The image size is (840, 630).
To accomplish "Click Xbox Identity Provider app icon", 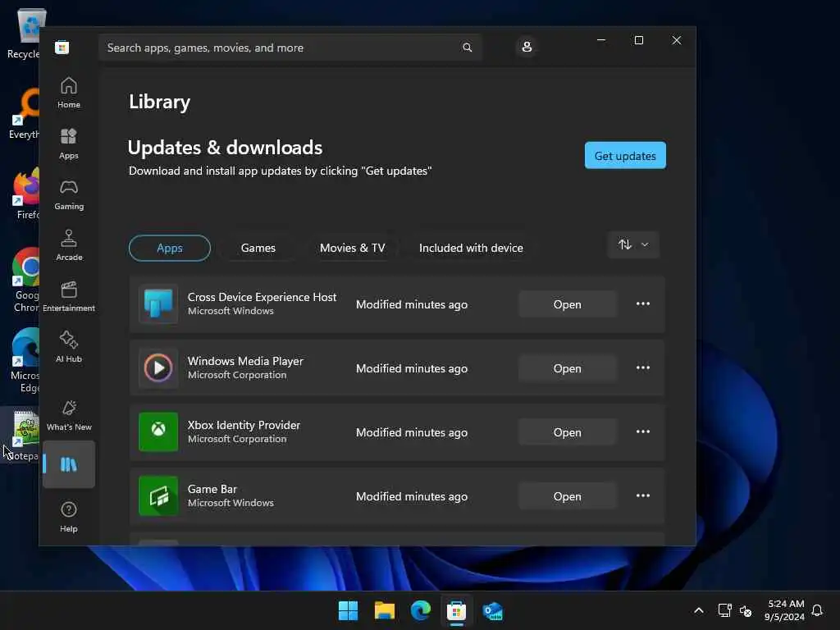I will 158,431.
